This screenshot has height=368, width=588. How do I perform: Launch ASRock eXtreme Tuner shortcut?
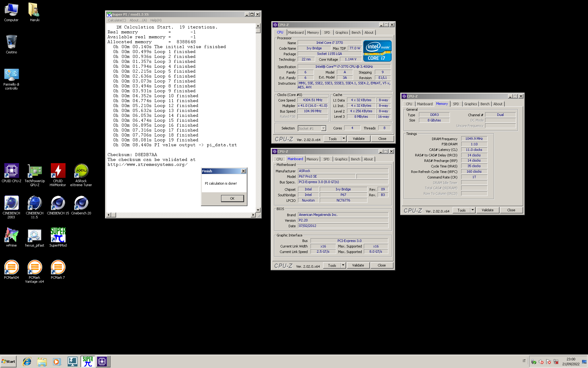coord(81,175)
